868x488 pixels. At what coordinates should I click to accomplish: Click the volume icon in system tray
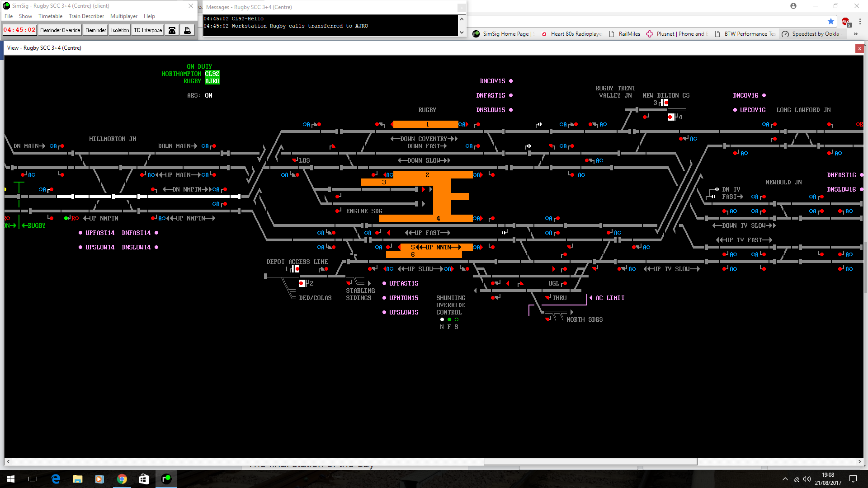pos(807,479)
